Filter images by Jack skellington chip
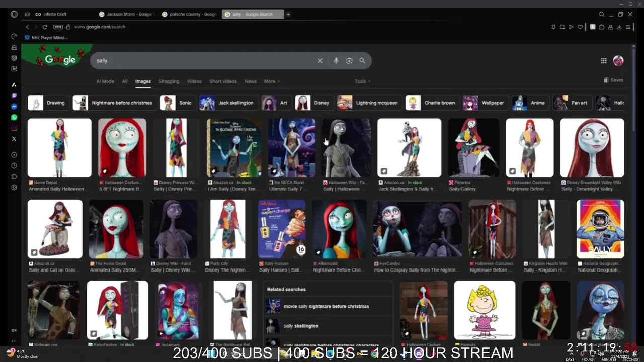644x362 pixels. (x=228, y=103)
